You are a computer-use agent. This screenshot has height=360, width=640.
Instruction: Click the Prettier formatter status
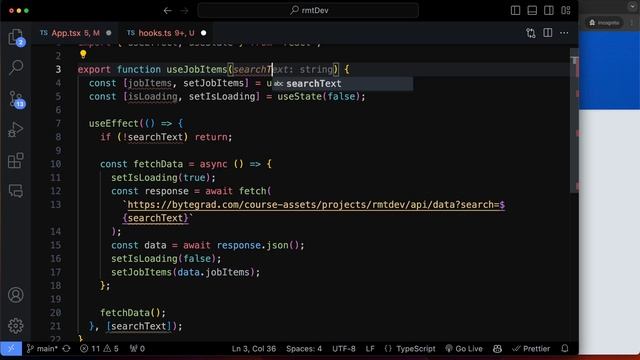pyautogui.click(x=531, y=349)
